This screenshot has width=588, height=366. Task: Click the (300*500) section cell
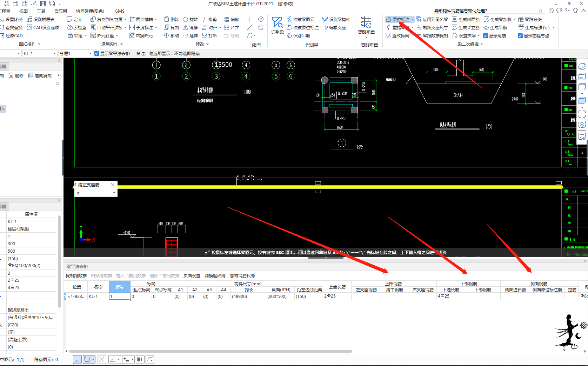[x=280, y=296]
